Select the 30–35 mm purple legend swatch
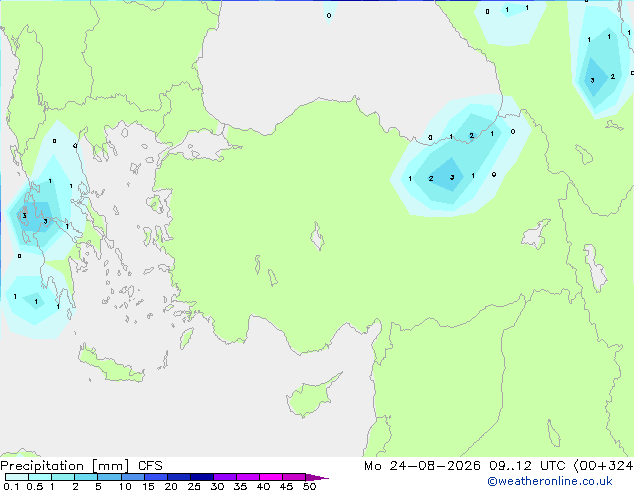This screenshot has height=490, width=634. coord(225,477)
